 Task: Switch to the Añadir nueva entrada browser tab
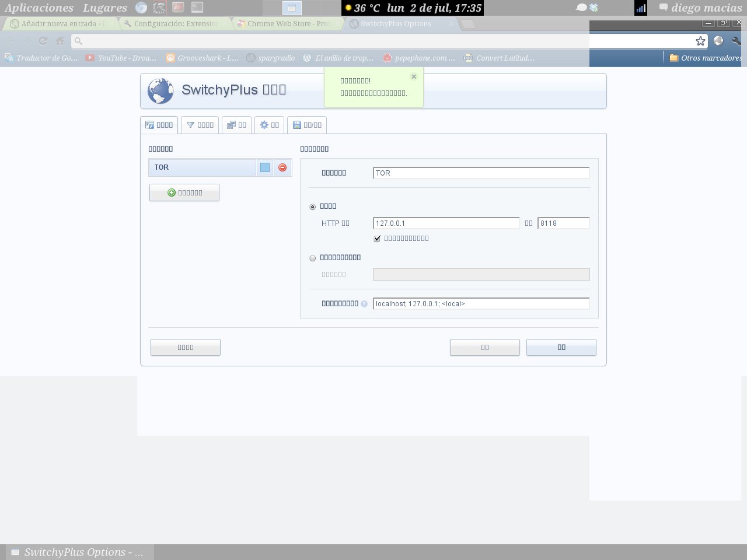point(60,24)
